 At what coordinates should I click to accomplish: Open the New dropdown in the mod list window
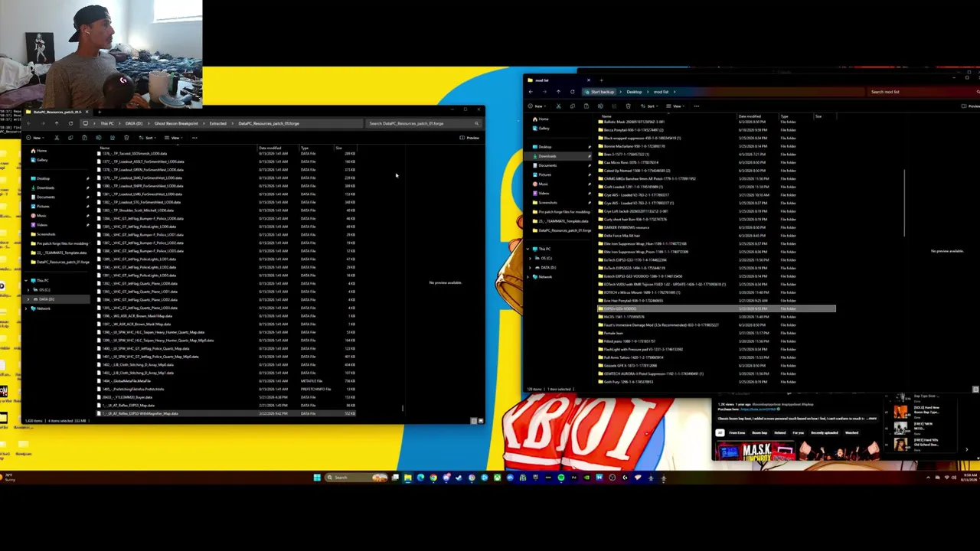(x=537, y=106)
